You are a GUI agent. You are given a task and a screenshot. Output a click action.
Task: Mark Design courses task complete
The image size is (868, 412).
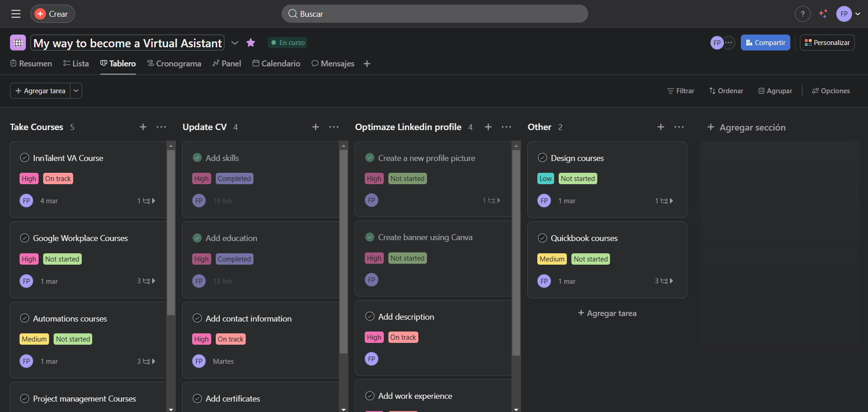(542, 158)
